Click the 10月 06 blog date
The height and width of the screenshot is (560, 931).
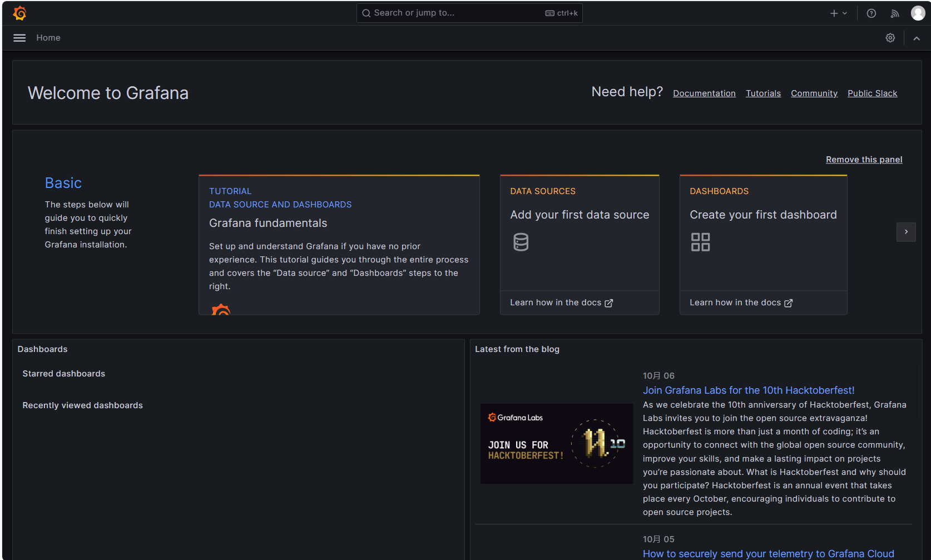pyautogui.click(x=658, y=376)
